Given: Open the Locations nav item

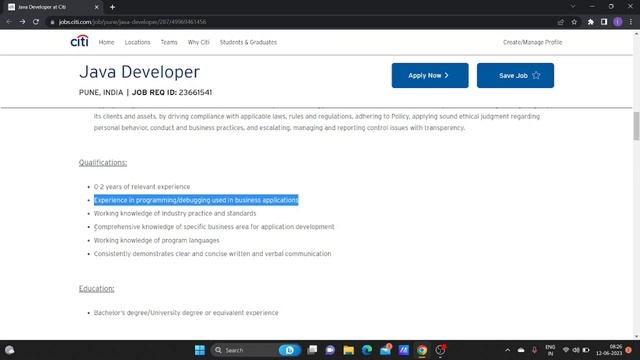Looking at the screenshot, I should point(138,42).
